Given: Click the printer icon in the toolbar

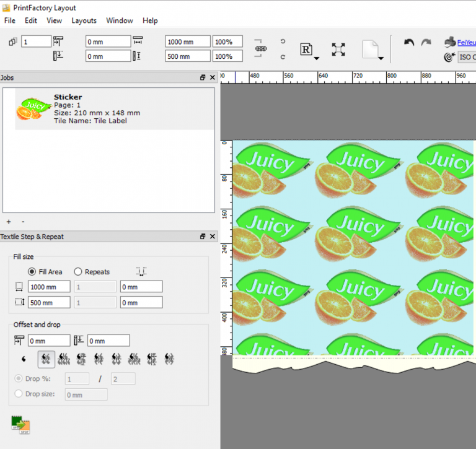Looking at the screenshot, I should point(450,42).
